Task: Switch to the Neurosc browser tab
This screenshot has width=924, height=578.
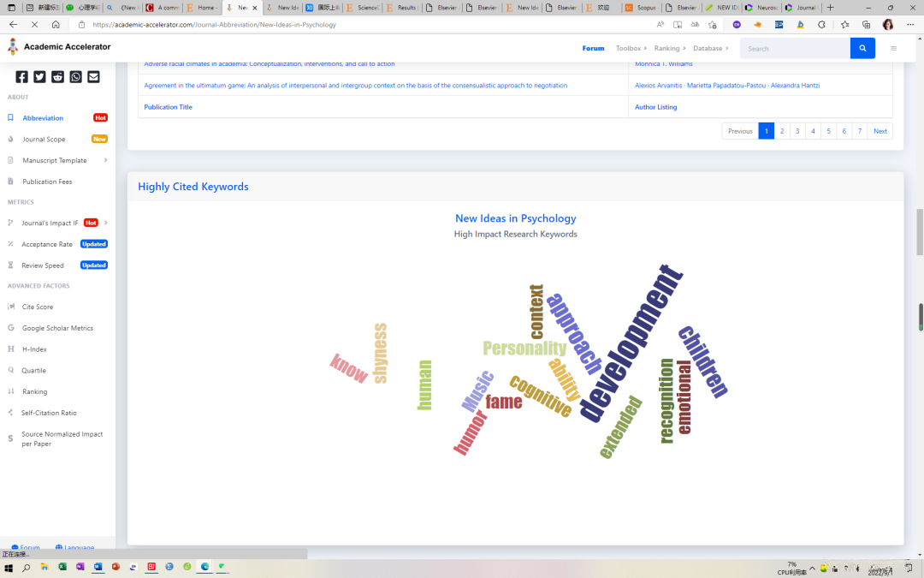Action: click(761, 8)
